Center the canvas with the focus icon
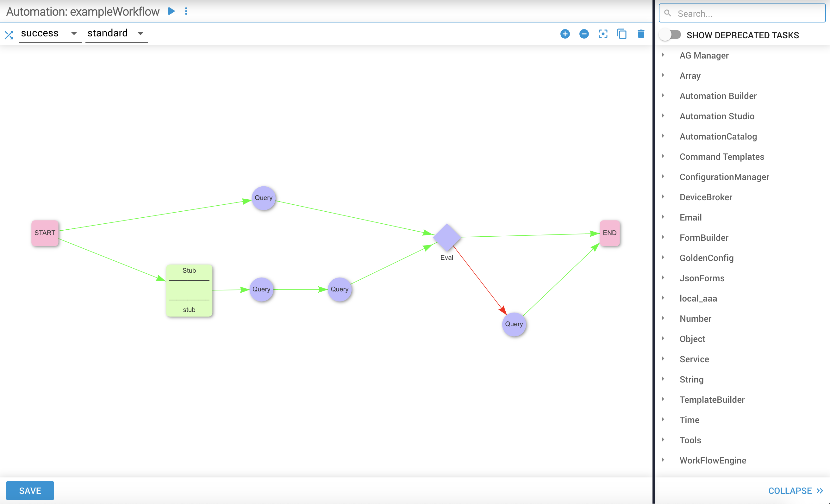The image size is (830, 504). point(602,34)
